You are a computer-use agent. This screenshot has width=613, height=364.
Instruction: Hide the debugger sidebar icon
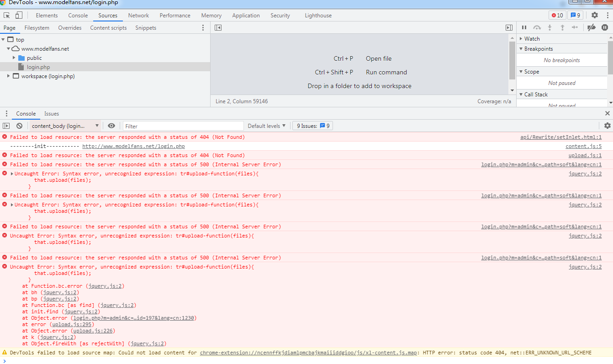click(x=509, y=28)
